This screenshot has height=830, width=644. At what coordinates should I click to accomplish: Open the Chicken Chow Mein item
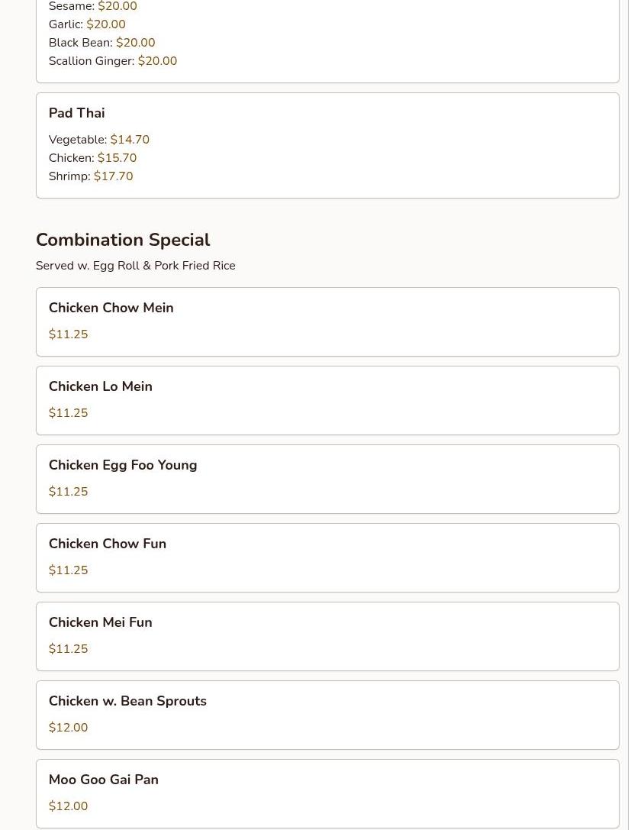[111, 308]
